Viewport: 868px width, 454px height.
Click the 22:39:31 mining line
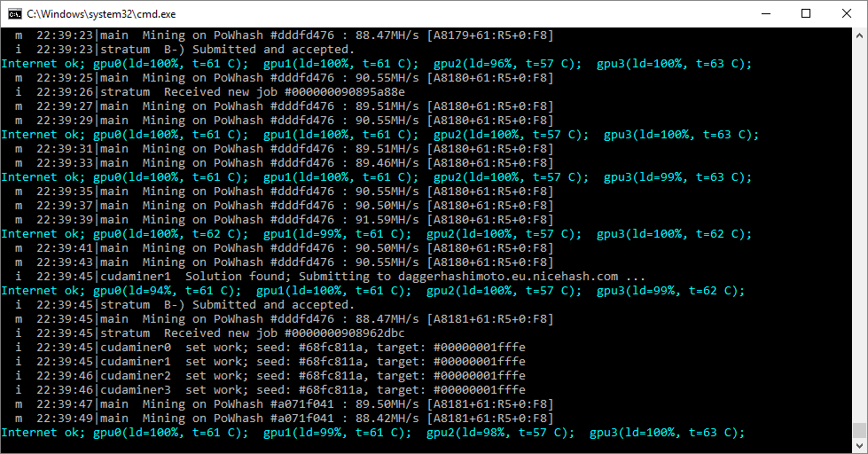coord(284,149)
